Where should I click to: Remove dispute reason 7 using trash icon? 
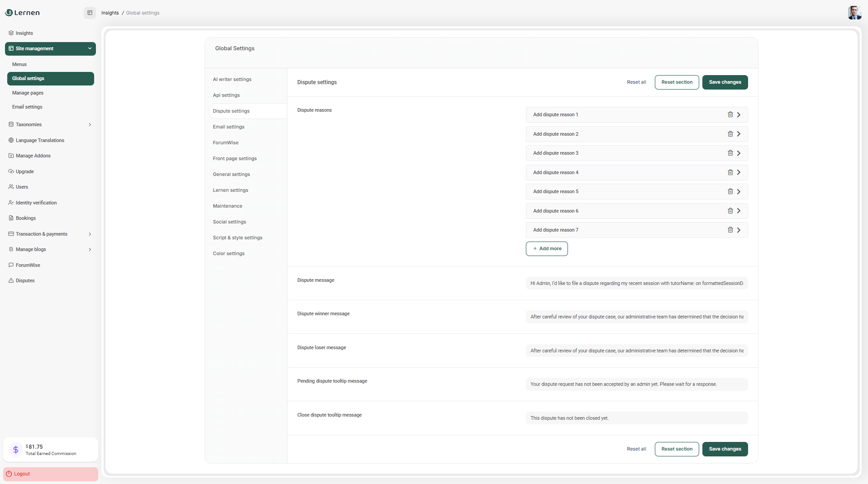click(730, 230)
